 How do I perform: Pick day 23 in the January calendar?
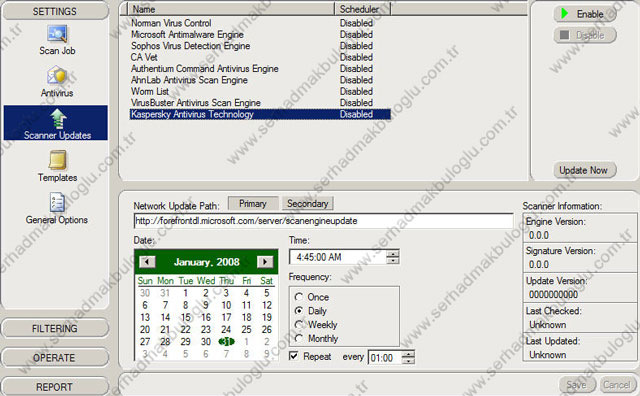click(x=206, y=329)
